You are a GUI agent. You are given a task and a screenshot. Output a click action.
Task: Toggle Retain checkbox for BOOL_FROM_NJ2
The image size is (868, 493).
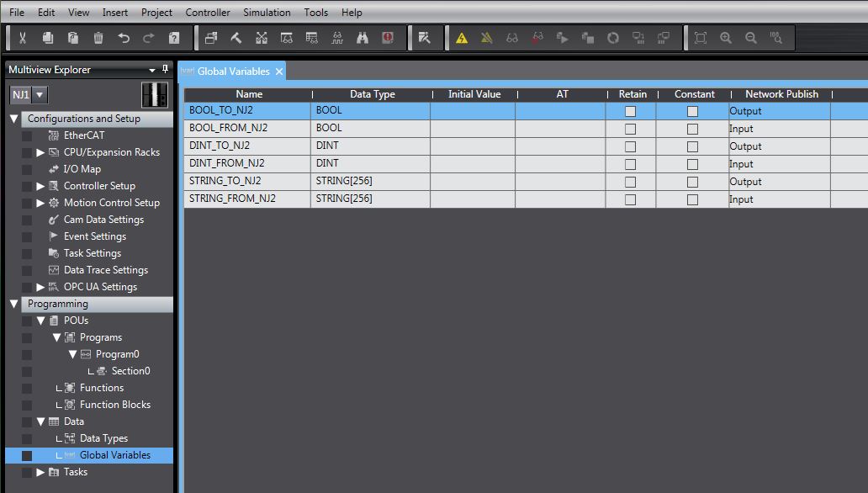[630, 129]
